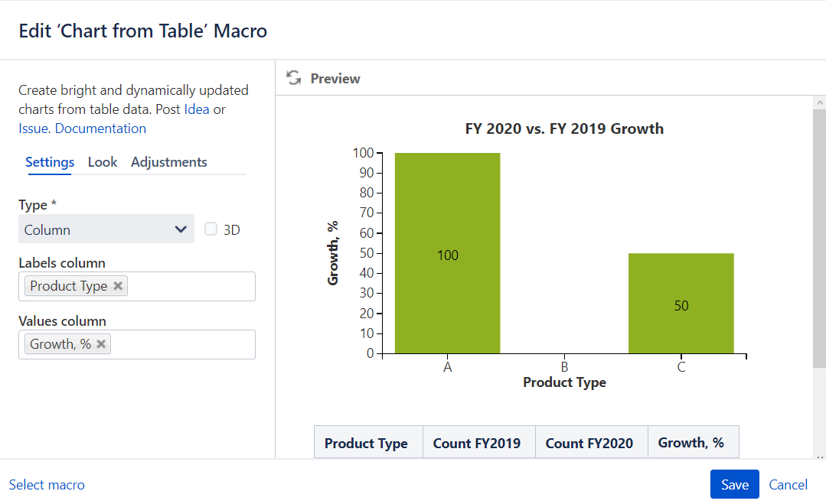Cancel editing the macro

tap(788, 484)
